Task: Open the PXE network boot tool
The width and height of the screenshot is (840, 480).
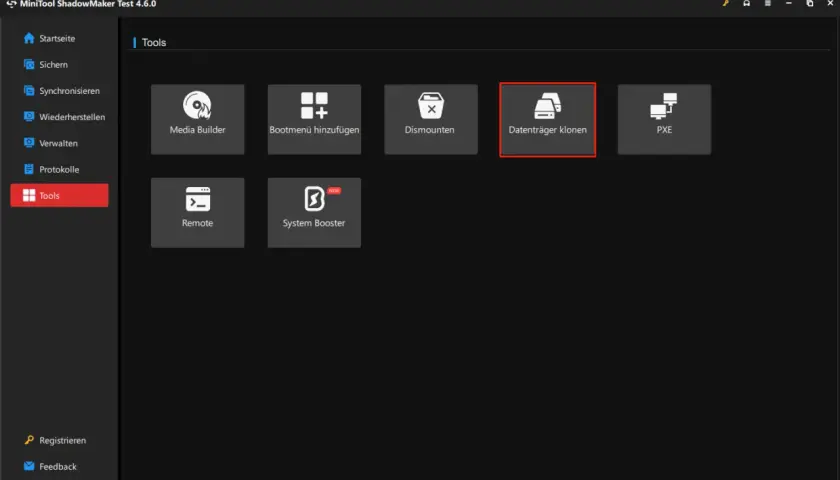Action: pyautogui.click(x=664, y=119)
